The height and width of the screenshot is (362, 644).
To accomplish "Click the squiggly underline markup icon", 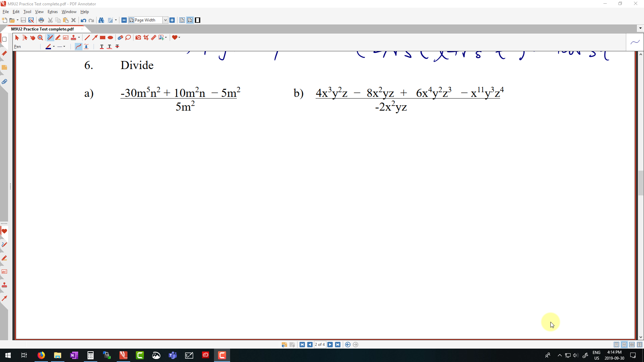I will pos(109,47).
